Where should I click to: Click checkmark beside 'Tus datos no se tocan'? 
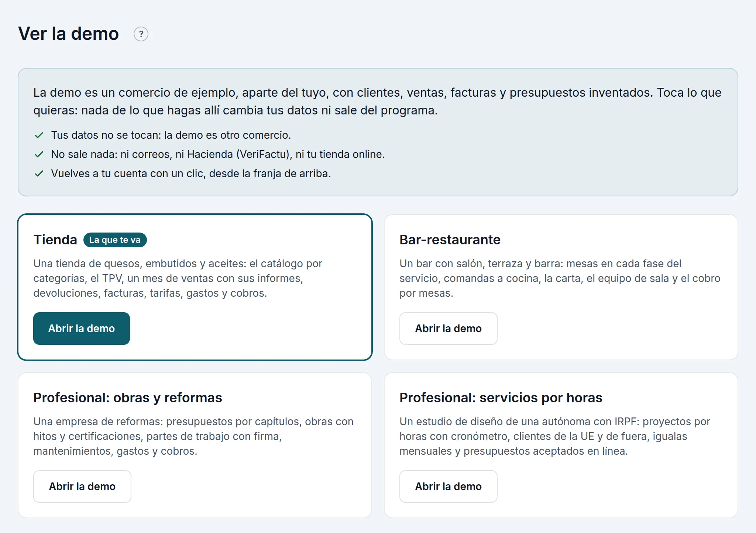pos(39,135)
